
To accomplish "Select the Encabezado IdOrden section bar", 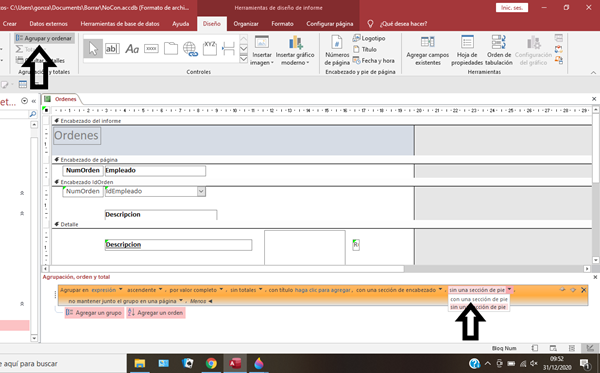I will [321, 182].
